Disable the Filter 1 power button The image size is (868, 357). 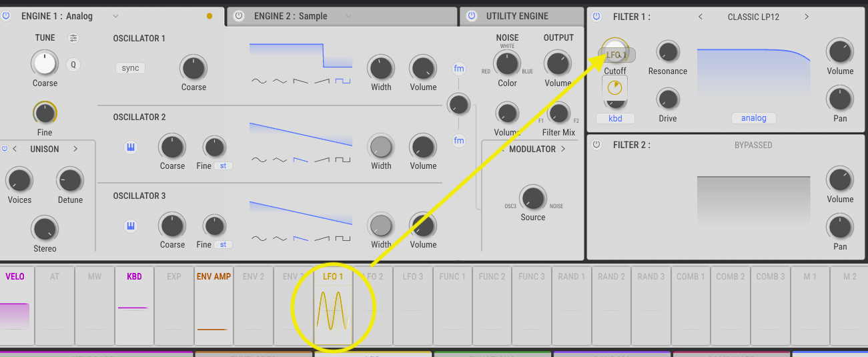tap(597, 17)
